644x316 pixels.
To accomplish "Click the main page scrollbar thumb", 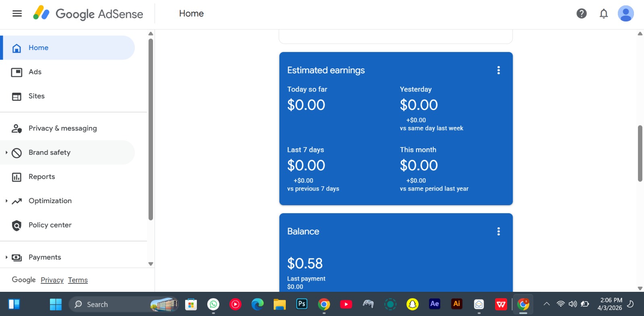I will (x=640, y=154).
